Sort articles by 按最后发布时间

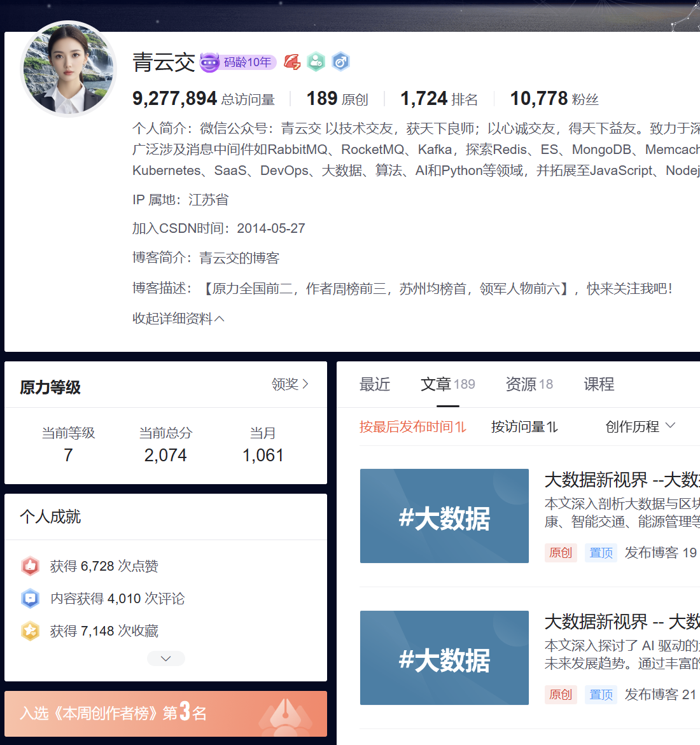tap(412, 427)
